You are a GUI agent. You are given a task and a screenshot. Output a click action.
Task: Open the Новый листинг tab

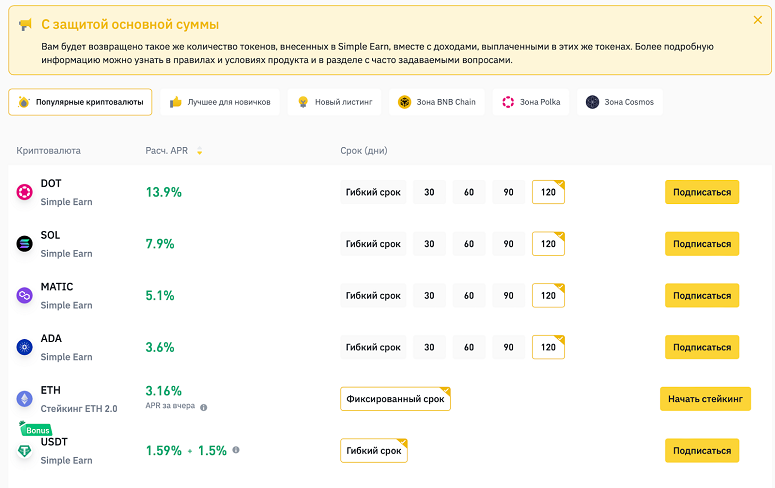click(334, 102)
